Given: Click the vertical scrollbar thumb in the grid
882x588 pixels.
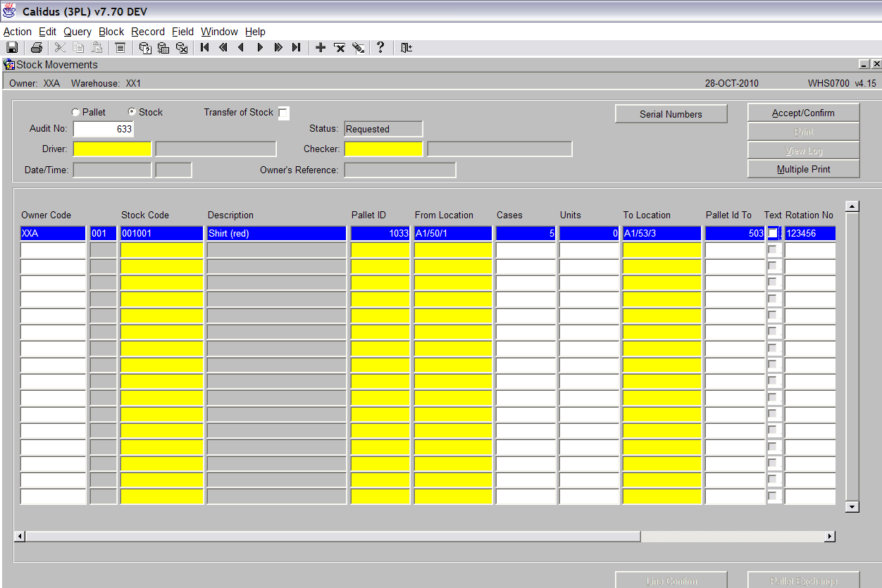Looking at the screenshot, I should tap(852, 356).
